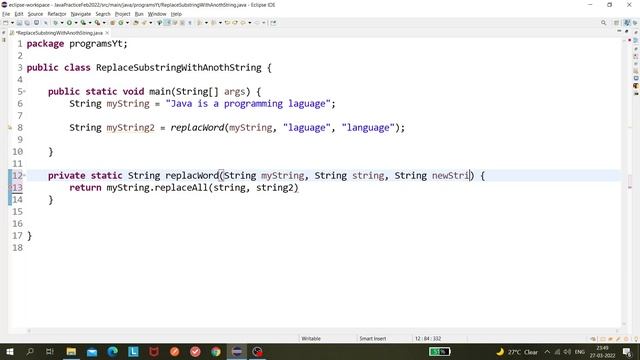
Task: Open the Window menu
Action: pos(157,14)
